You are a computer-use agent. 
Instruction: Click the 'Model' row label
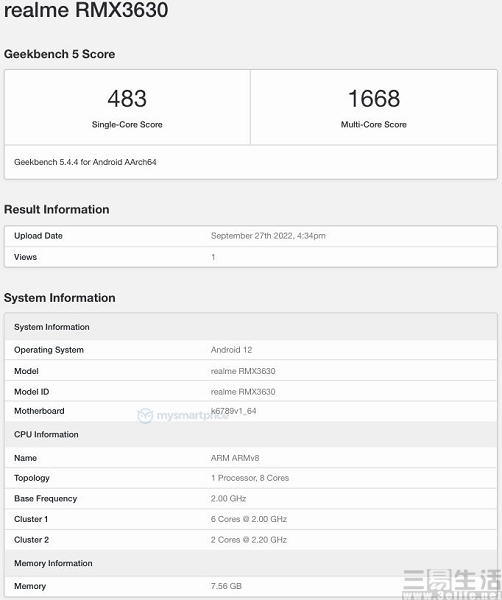tap(26, 371)
